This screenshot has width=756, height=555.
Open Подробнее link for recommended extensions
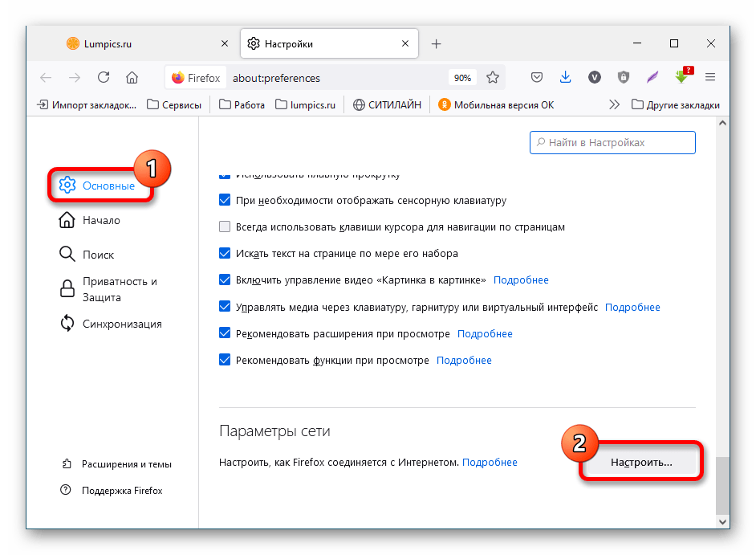485,333
